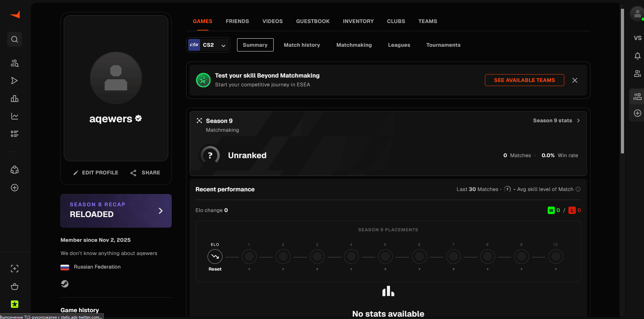Dismiss the ESEA banner with X
The width and height of the screenshot is (644, 319).
[575, 80]
